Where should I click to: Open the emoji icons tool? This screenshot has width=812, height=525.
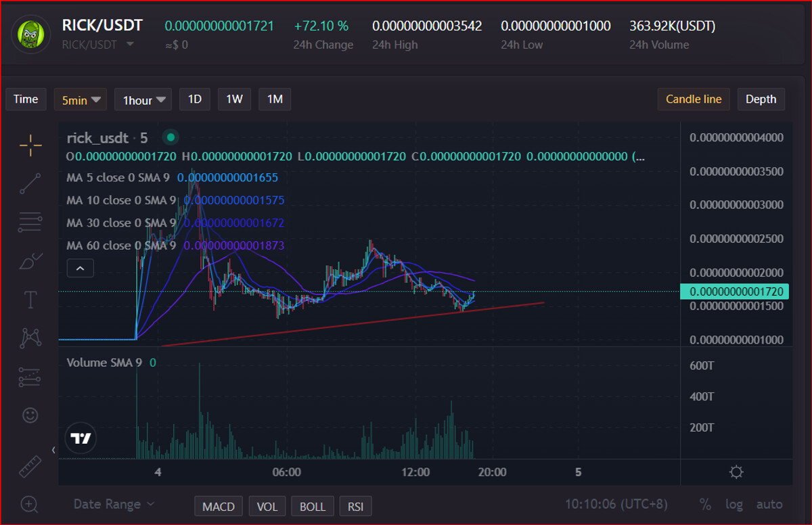[30, 415]
